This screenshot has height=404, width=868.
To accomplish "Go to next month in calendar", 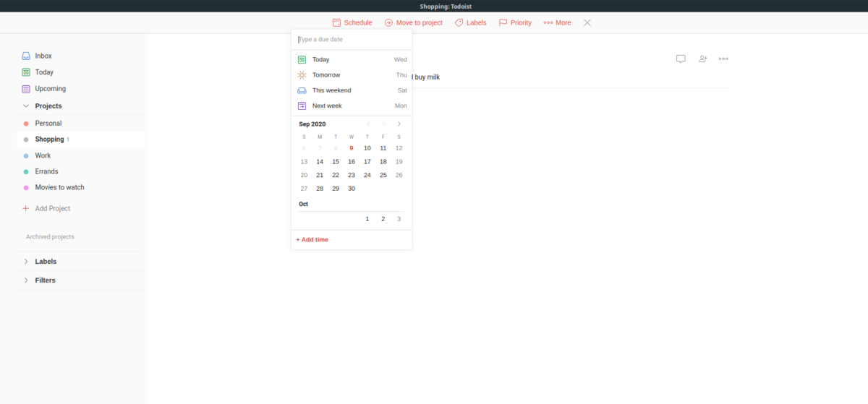I will coord(399,124).
